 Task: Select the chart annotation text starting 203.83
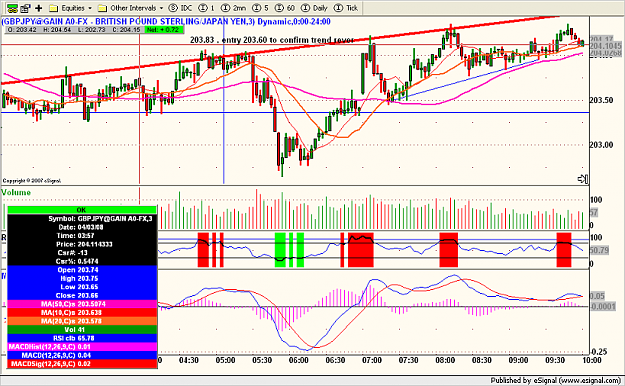click(272, 40)
